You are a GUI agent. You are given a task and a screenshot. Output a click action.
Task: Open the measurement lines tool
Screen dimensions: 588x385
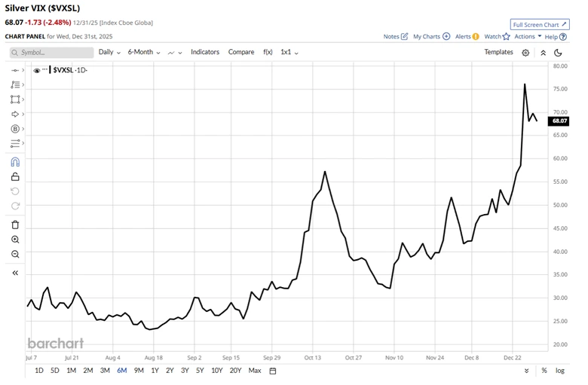[x=15, y=143]
